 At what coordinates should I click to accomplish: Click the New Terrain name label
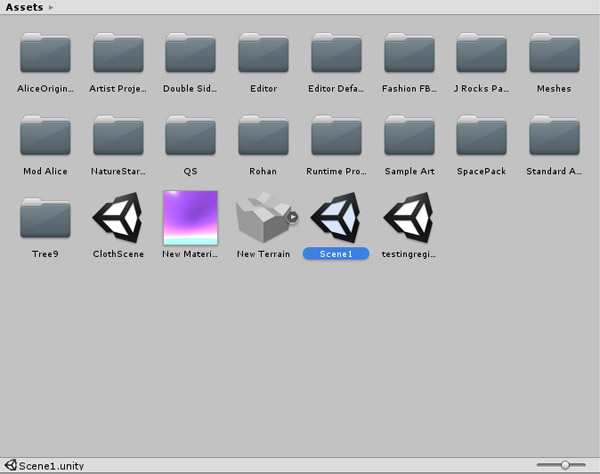263,254
